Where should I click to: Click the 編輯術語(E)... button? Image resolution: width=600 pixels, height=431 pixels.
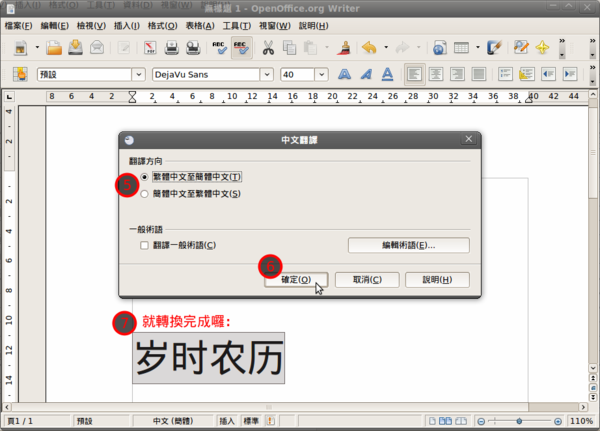click(409, 245)
